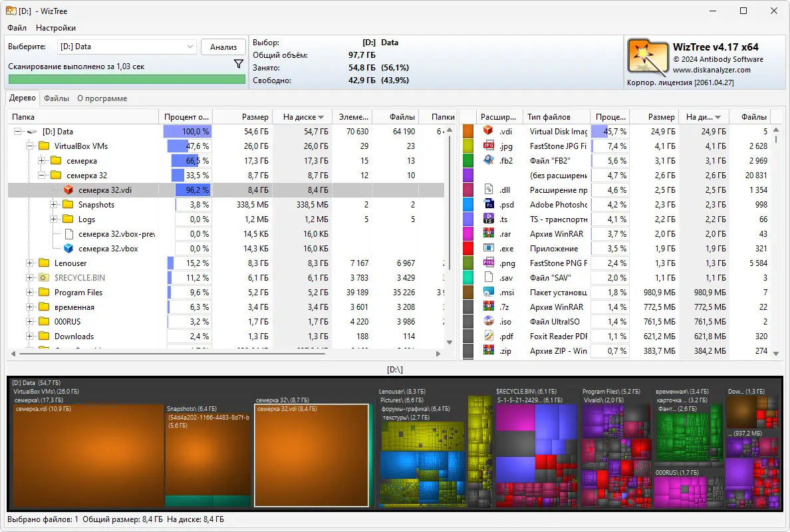Image resolution: width=790 pixels, height=532 pixels.
Task: Click the .pdf Foxit Reader icon
Action: 488,336
